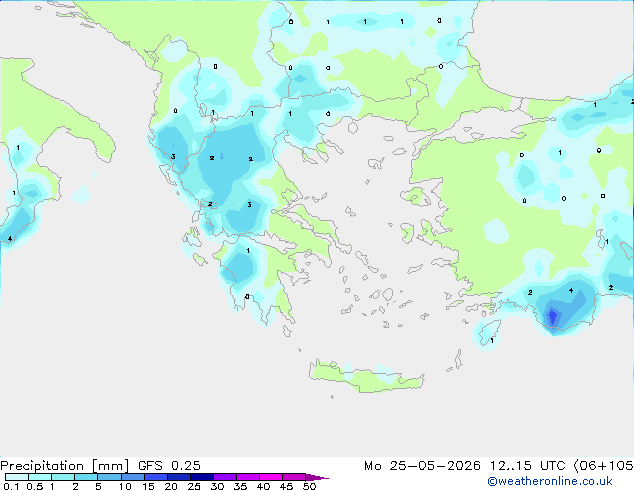This screenshot has height=490, width=634.
Task: Select the "10" legend scale label
Action: [125, 486]
